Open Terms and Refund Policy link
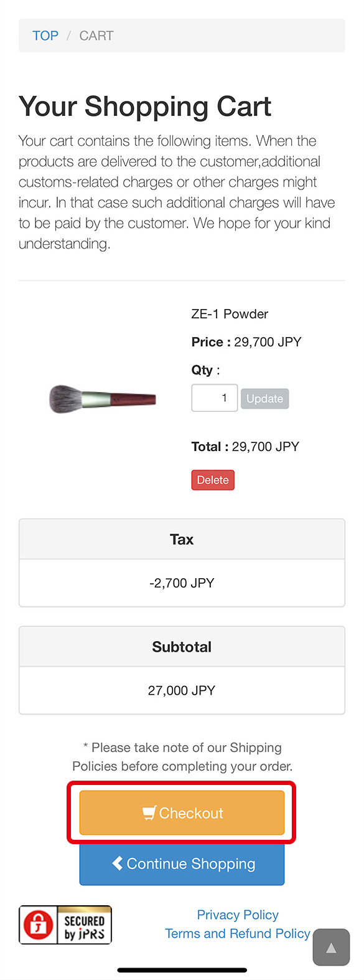This screenshot has height=980, width=364. point(238,933)
